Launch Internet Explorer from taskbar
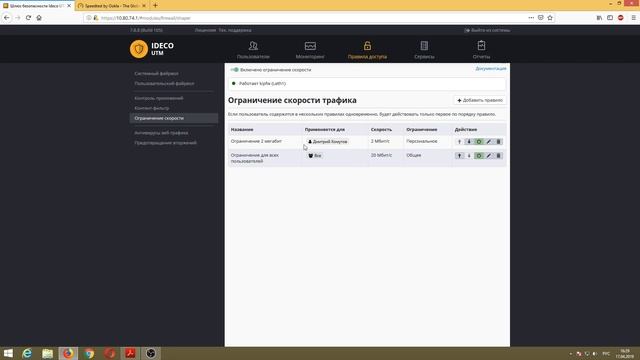Image resolution: width=640 pixels, height=360 pixels. (27, 353)
